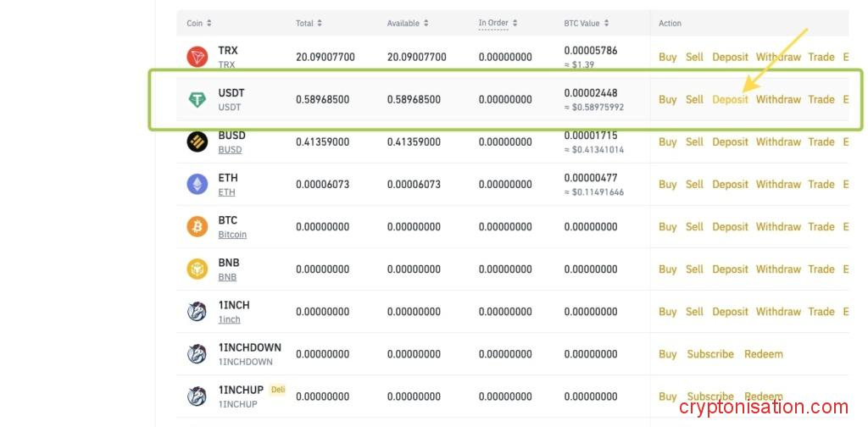
Task: Sort table by BTC Value column
Action: 587,23
